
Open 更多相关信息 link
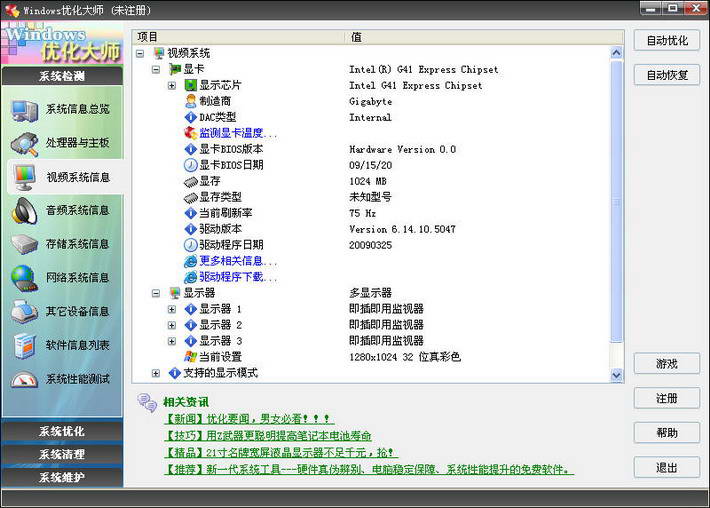pyautogui.click(x=238, y=261)
